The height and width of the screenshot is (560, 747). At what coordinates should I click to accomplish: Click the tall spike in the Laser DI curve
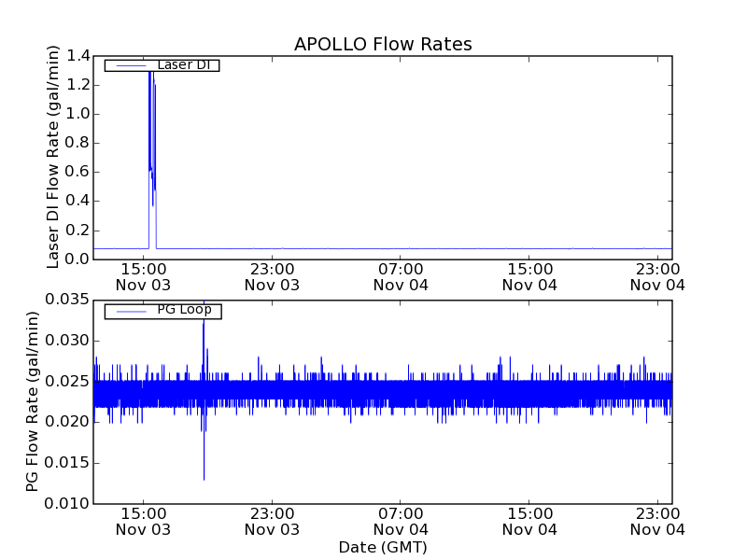tap(152, 160)
